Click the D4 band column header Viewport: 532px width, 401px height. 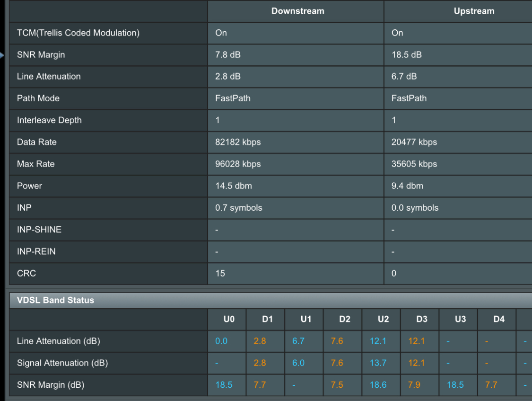pos(499,319)
